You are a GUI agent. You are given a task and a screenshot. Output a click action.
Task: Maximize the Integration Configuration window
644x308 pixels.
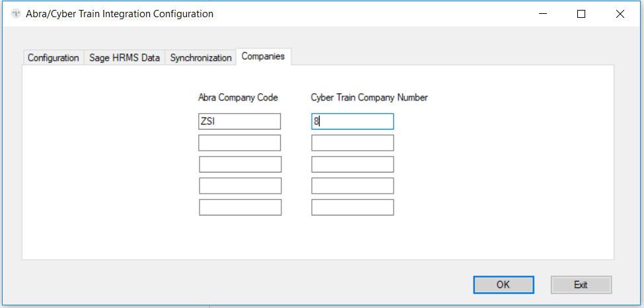(x=581, y=14)
